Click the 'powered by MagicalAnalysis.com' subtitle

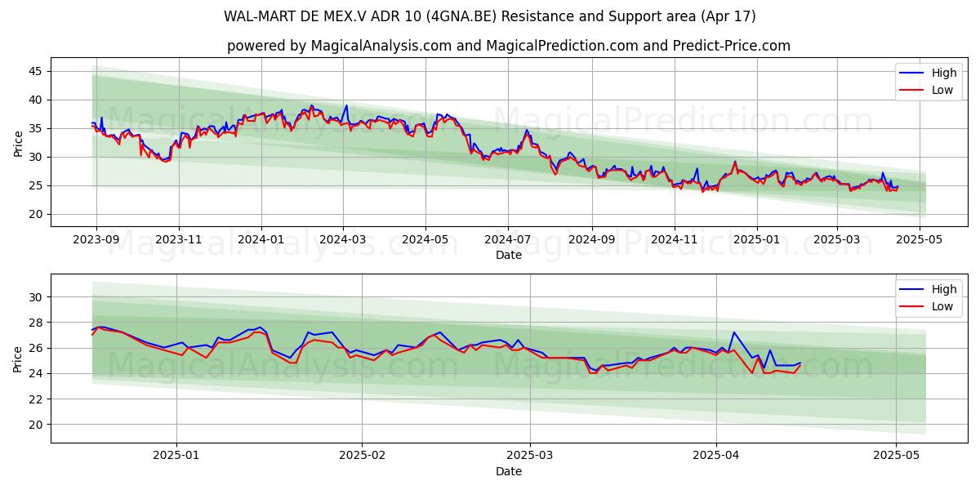click(508, 46)
